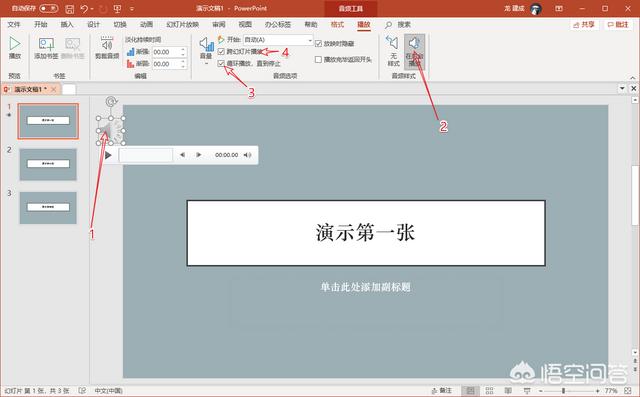Open the Undo history dropdown arrow

(92, 9)
